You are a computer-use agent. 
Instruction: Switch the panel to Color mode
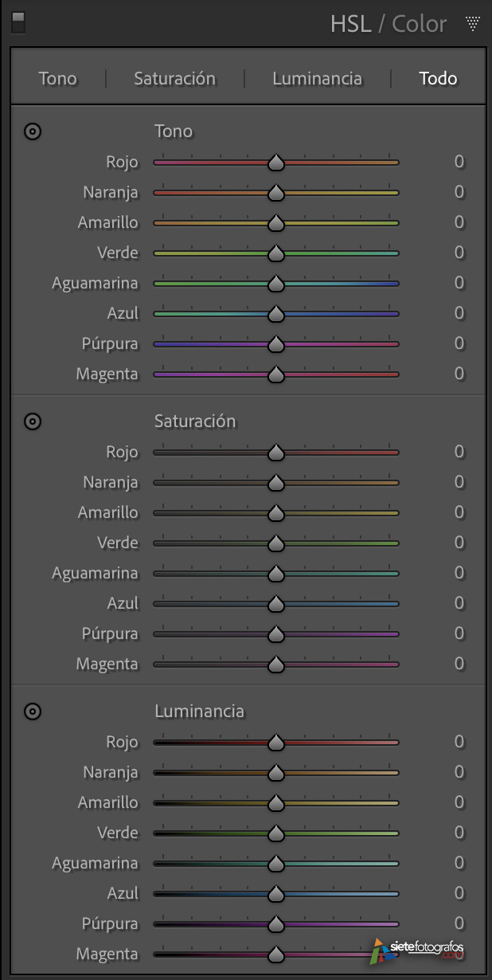point(420,23)
